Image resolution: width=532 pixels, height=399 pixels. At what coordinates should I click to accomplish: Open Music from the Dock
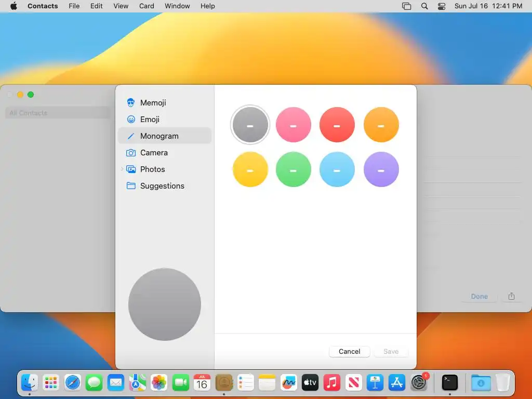(332, 383)
